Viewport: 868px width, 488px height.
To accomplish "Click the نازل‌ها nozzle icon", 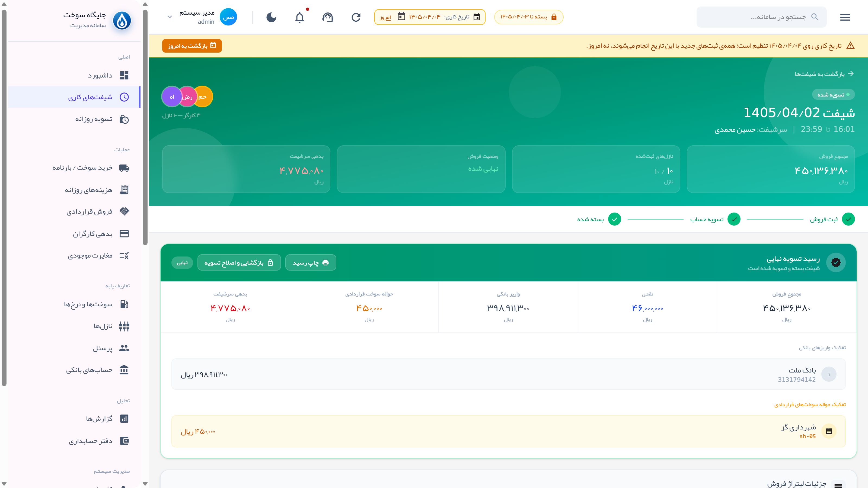I will point(124,326).
